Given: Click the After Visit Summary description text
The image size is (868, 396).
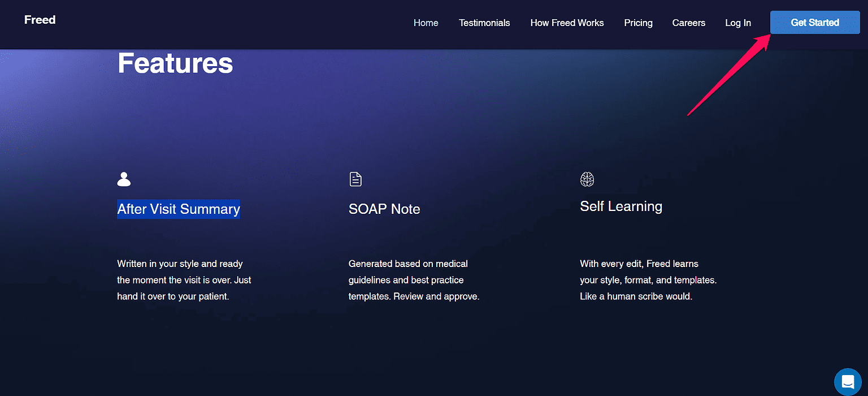Looking at the screenshot, I should (x=184, y=279).
